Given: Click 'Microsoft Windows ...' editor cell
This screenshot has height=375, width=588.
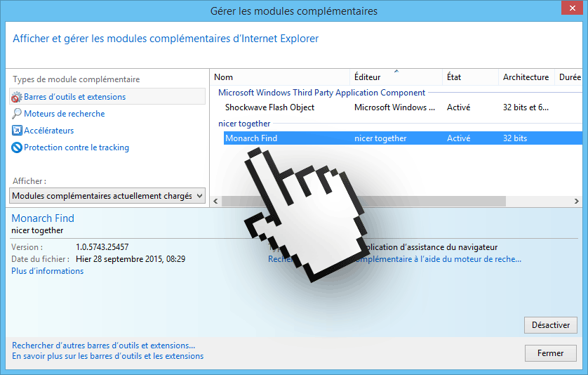Looking at the screenshot, I should [x=394, y=107].
